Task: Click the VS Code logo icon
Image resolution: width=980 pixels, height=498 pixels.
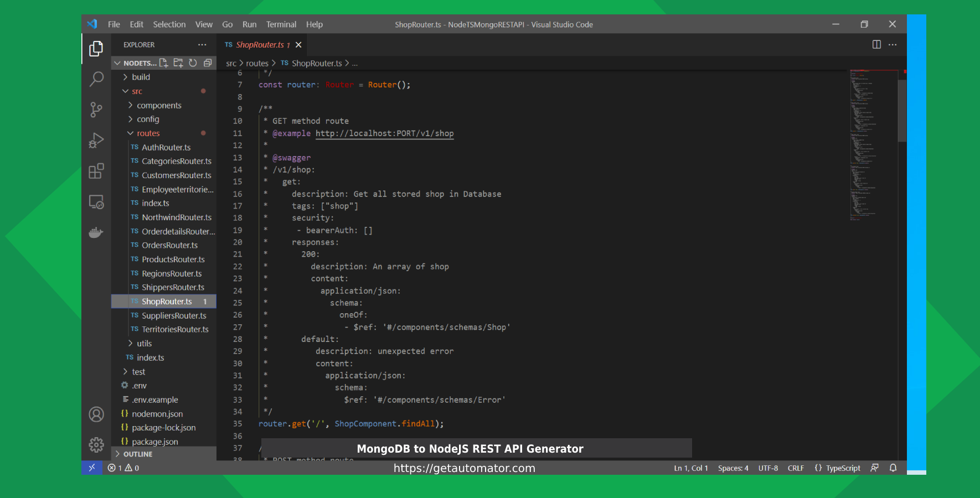Action: [x=92, y=24]
